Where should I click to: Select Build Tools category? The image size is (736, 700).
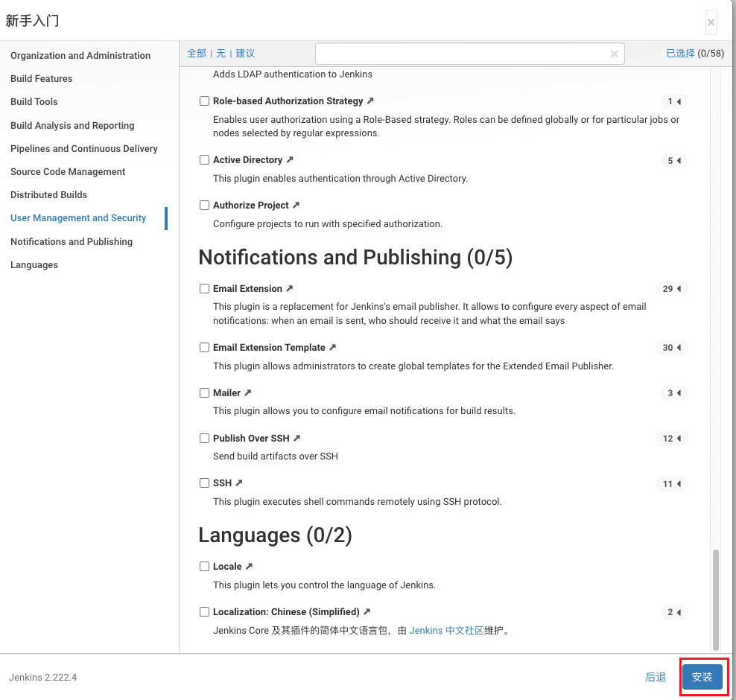click(x=34, y=101)
